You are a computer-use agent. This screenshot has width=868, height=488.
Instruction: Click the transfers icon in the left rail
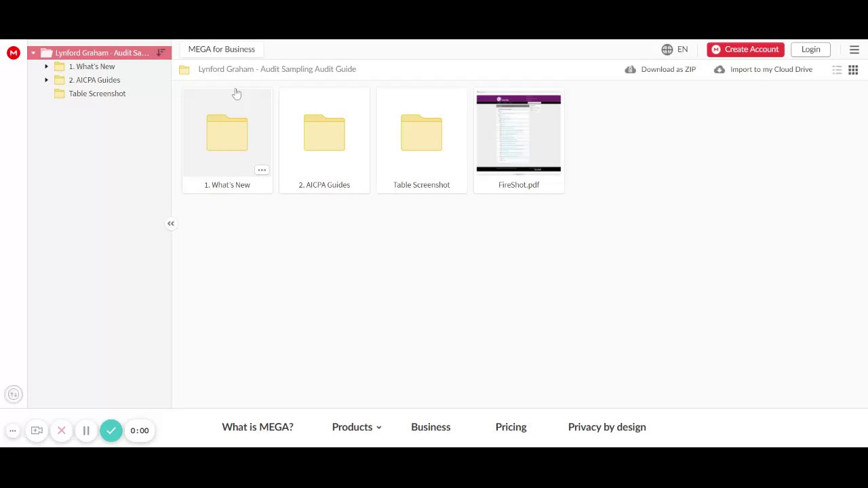point(13,394)
